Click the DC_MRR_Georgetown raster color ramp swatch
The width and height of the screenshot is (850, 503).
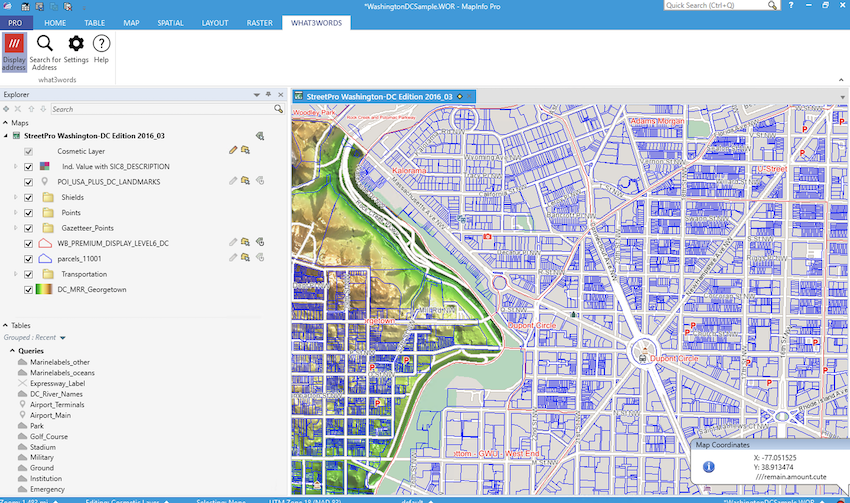[44, 289]
